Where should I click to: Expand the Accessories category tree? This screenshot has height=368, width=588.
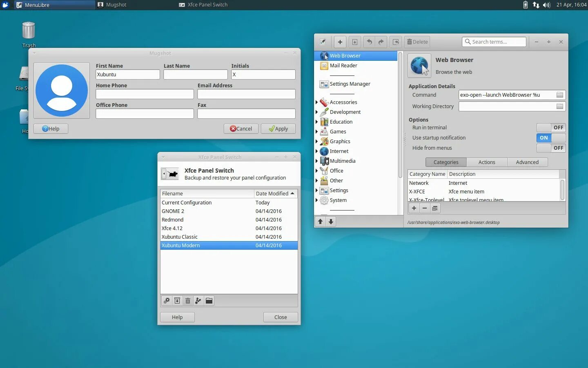316,102
